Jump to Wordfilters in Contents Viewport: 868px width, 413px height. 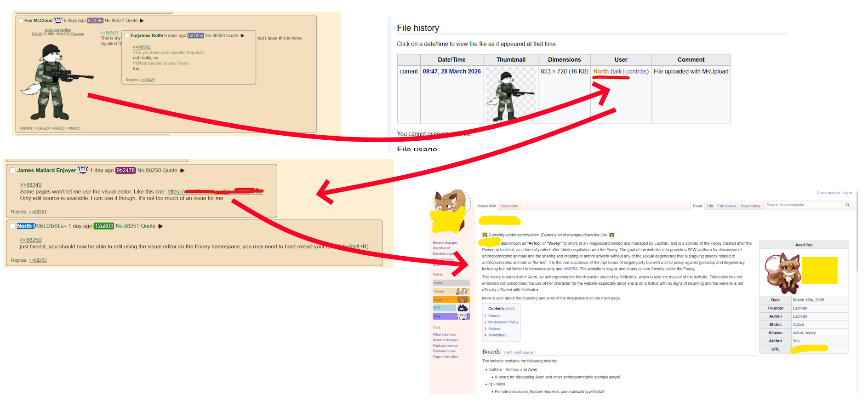497,335
